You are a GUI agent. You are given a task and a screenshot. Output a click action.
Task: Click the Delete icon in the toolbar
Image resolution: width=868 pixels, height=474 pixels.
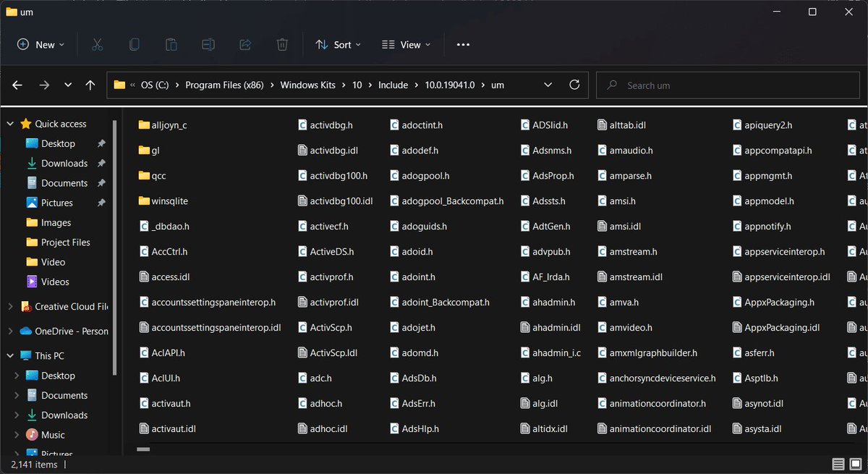(x=282, y=44)
